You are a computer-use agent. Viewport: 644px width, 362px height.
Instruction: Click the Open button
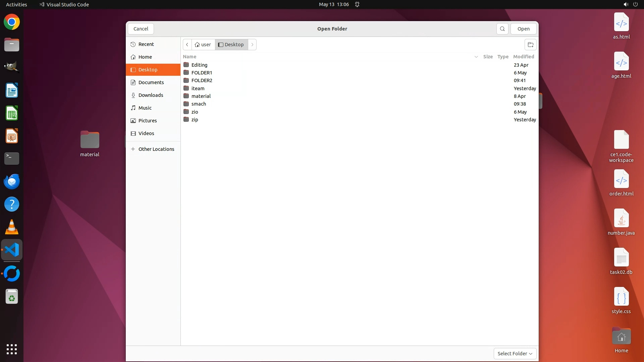[x=523, y=29]
